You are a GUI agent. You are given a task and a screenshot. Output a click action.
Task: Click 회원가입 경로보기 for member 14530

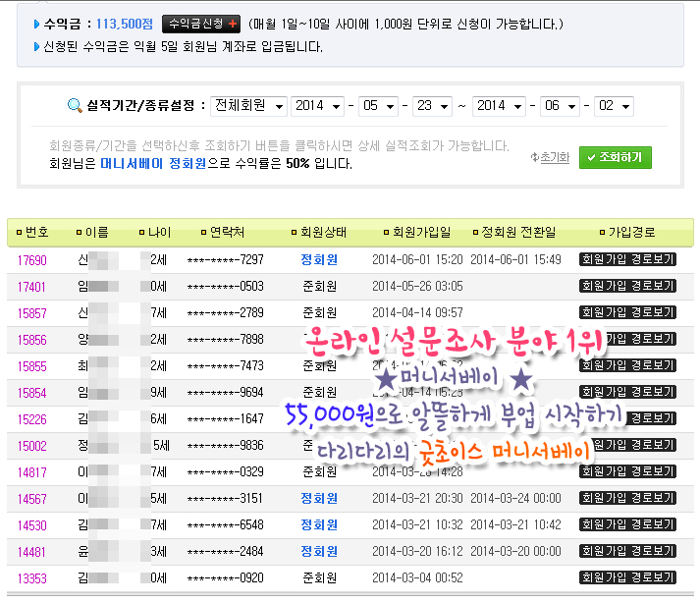tap(627, 524)
